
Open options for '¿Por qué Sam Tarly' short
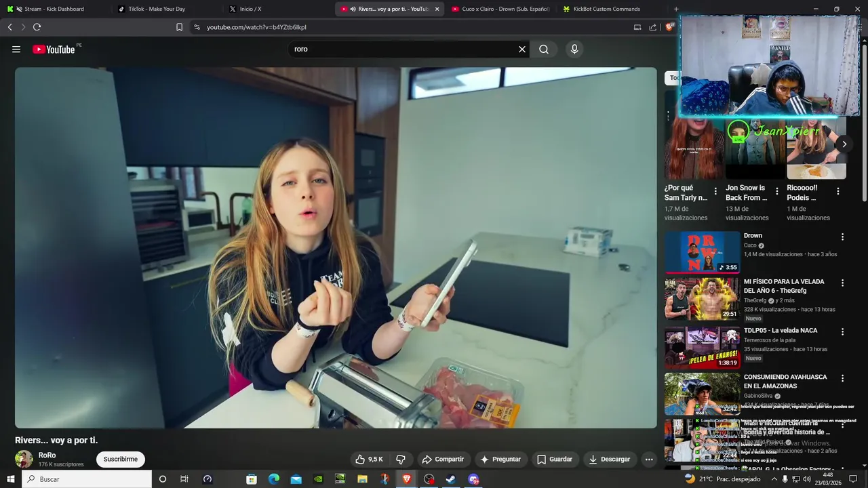tap(715, 192)
